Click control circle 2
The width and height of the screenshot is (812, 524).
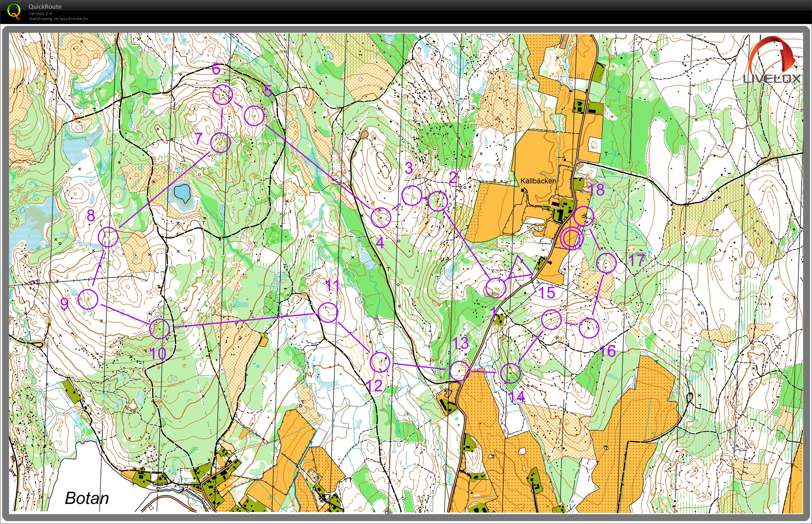tap(437, 201)
